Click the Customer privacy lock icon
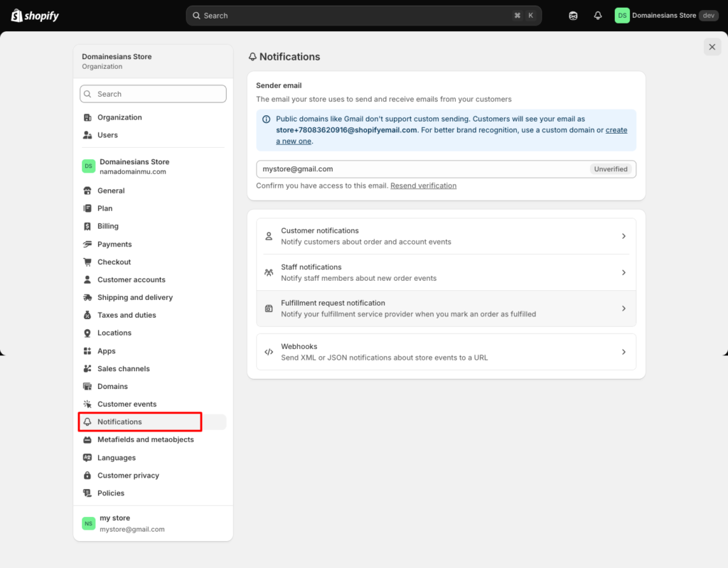 pyautogui.click(x=87, y=476)
